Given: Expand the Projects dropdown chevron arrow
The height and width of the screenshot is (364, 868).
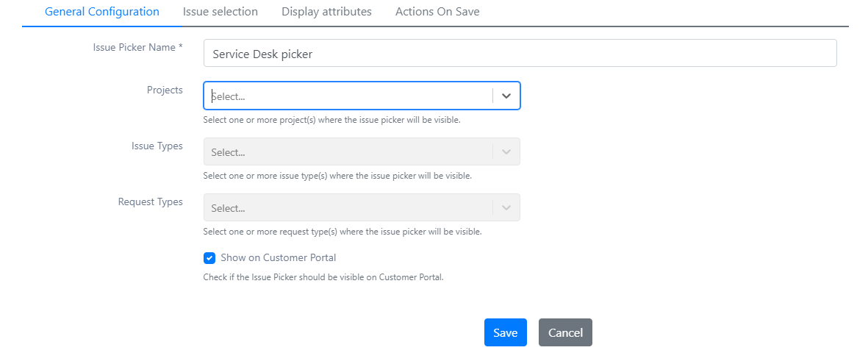Looking at the screenshot, I should click(506, 96).
